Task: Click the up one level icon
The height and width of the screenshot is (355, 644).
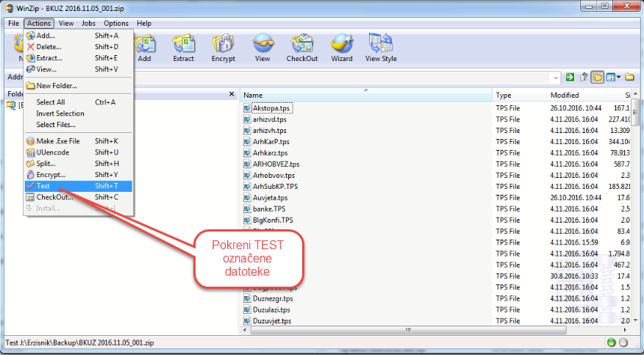Action: coord(584,77)
